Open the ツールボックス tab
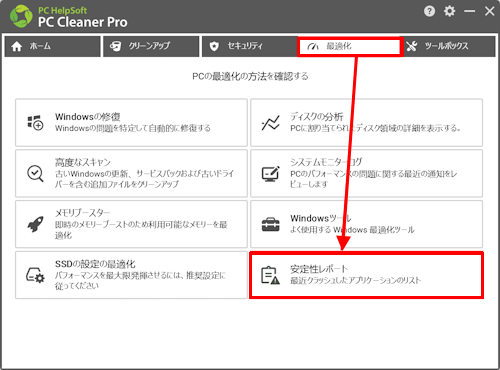The image size is (500, 370). 449,46
